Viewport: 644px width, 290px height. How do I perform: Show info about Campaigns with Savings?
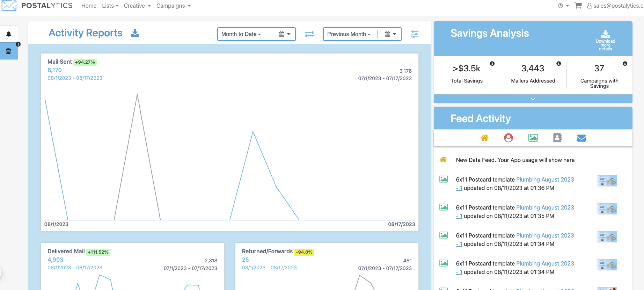coord(625,64)
